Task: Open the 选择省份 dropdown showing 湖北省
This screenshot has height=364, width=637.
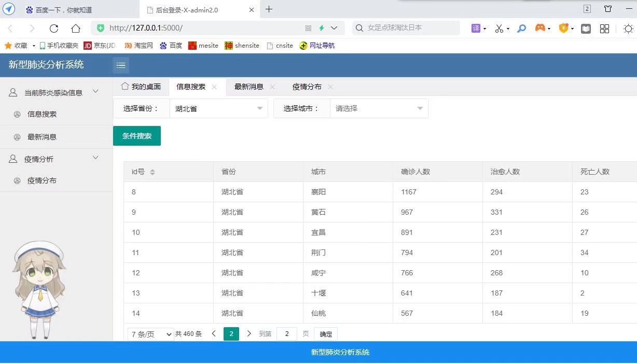Action: 218,108
